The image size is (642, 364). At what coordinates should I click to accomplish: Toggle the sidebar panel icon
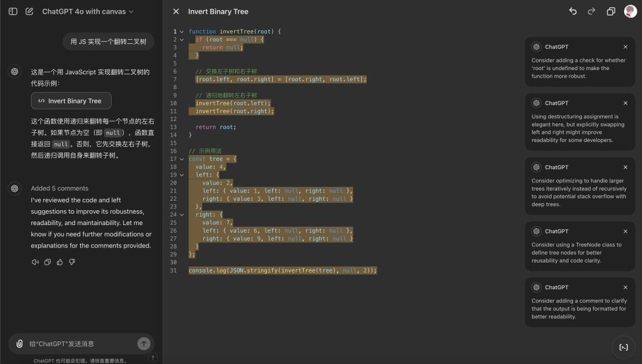point(13,11)
